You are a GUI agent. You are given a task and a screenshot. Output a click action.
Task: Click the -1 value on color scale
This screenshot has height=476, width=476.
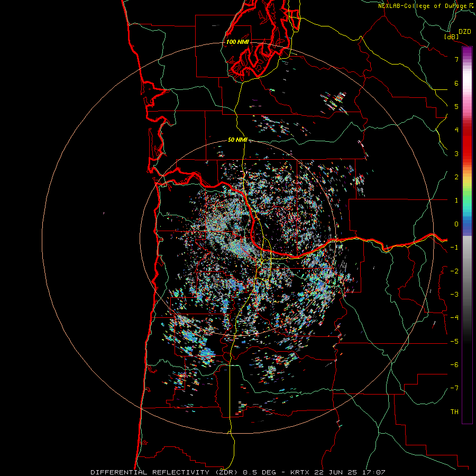[x=454, y=248]
